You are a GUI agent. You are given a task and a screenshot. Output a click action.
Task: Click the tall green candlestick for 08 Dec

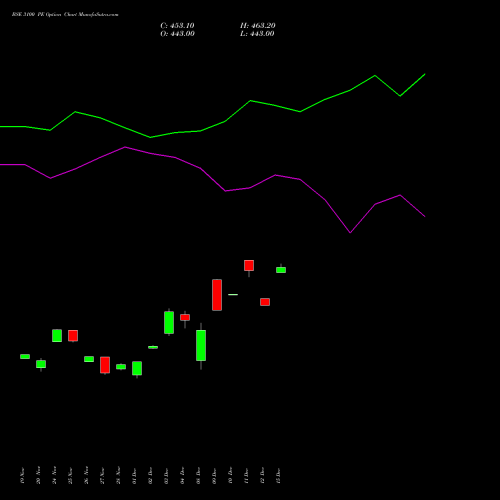coord(201,345)
